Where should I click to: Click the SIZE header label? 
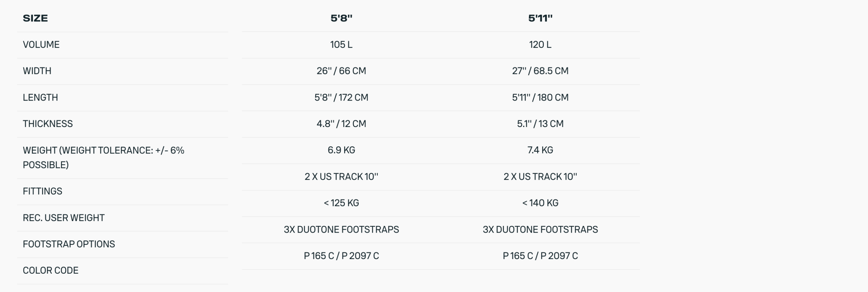pyautogui.click(x=35, y=18)
